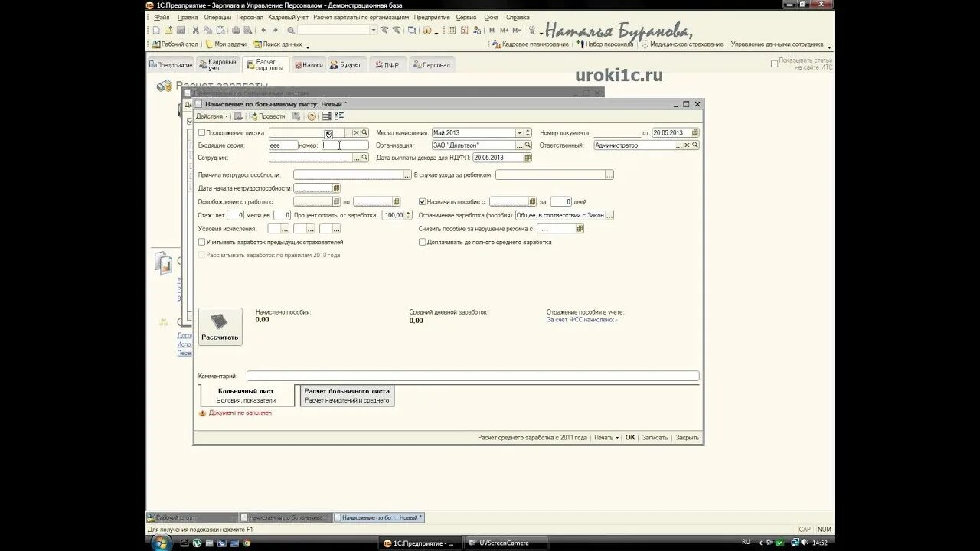Open calendar for Освобождение по end date
The width and height of the screenshot is (980, 551).
397,202
